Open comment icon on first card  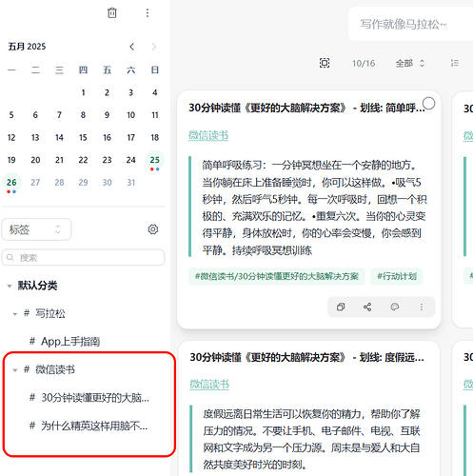pyautogui.click(x=395, y=307)
